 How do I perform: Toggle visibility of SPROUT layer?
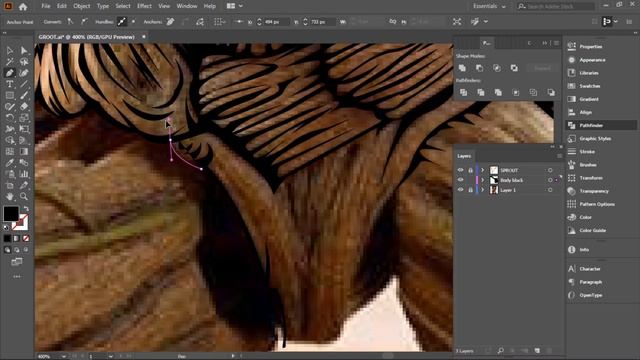point(460,170)
